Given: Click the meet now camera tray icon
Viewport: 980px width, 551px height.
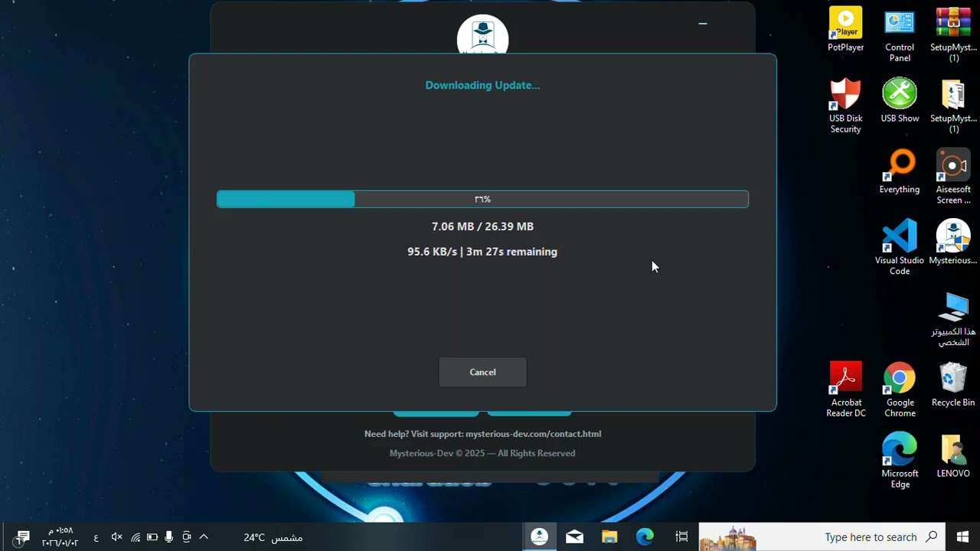Looking at the screenshot, I should pyautogui.click(x=187, y=537).
